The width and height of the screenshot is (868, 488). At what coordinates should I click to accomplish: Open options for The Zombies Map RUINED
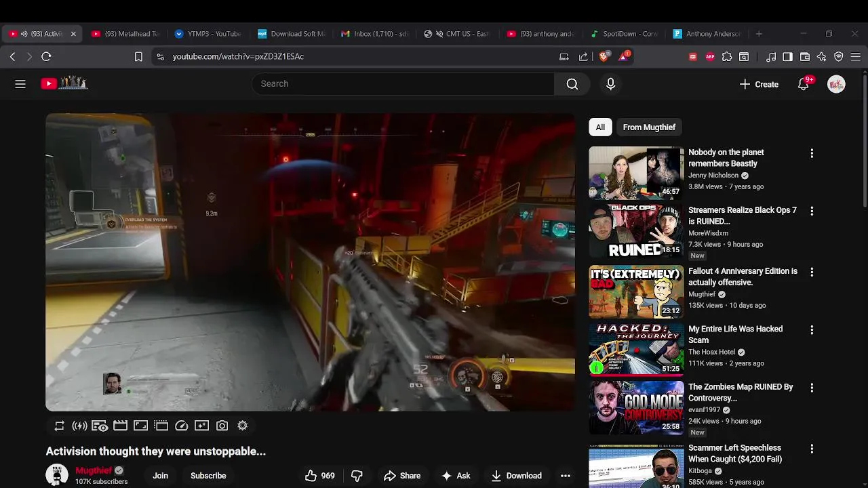coord(812,388)
